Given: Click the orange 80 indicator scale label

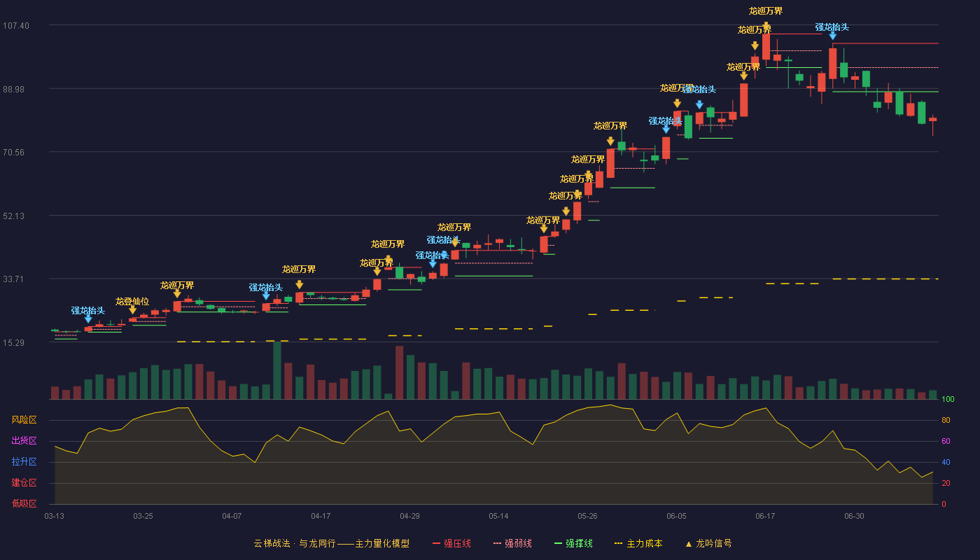Looking at the screenshot, I should click(945, 420).
